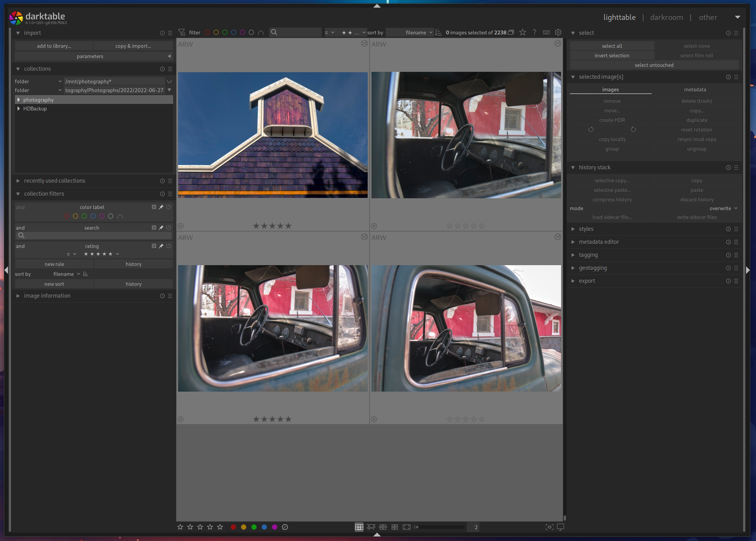Switch to the darkroom view
Image resolution: width=756 pixels, height=541 pixels.
[666, 17]
